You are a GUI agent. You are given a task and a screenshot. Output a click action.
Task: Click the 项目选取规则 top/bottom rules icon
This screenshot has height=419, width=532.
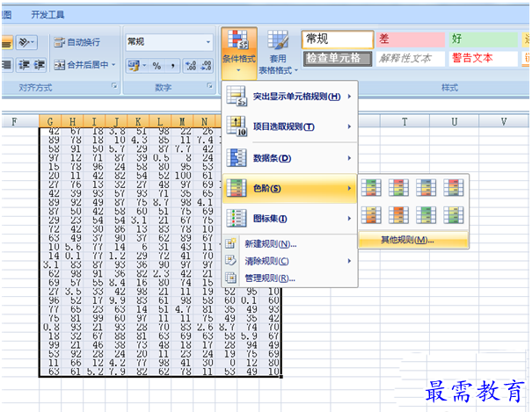pyautogui.click(x=237, y=126)
